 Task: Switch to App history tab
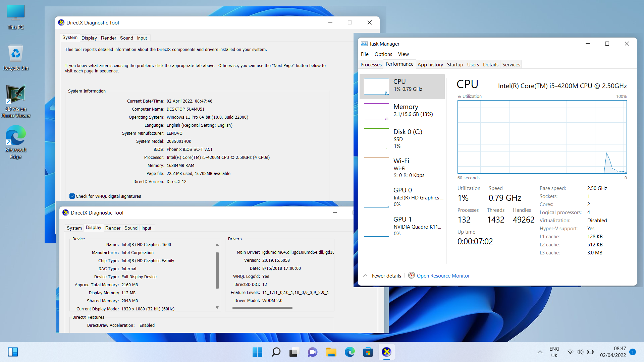point(430,64)
